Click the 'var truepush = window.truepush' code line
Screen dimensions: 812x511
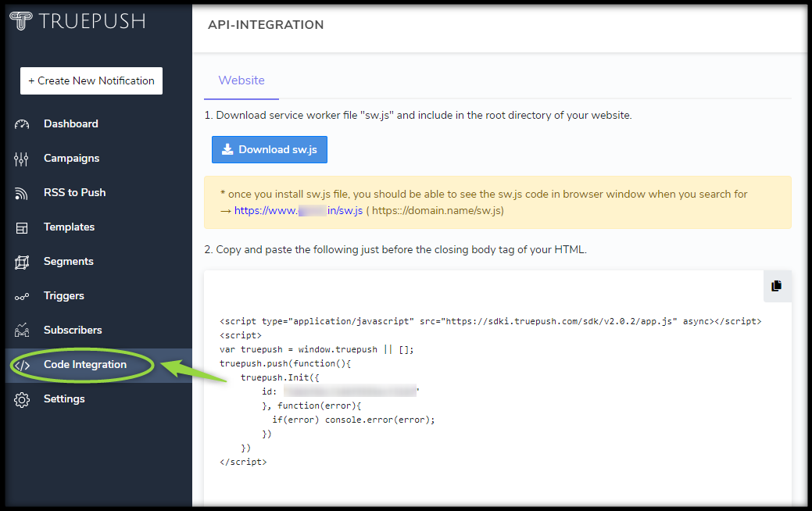coord(317,349)
